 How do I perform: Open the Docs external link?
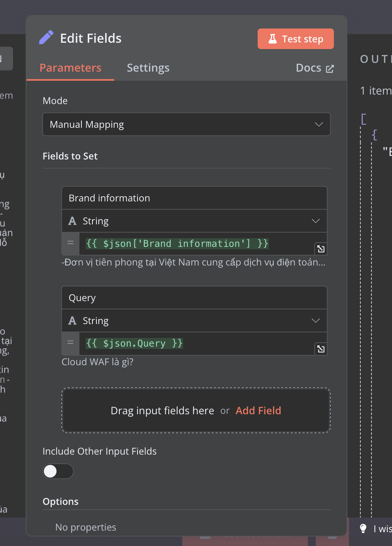(x=315, y=68)
